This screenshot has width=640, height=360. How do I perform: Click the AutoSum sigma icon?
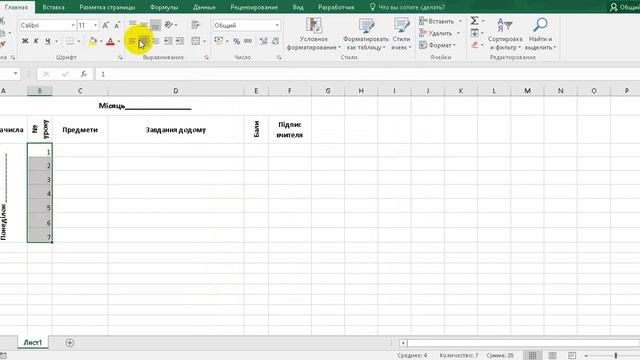pyautogui.click(x=474, y=21)
